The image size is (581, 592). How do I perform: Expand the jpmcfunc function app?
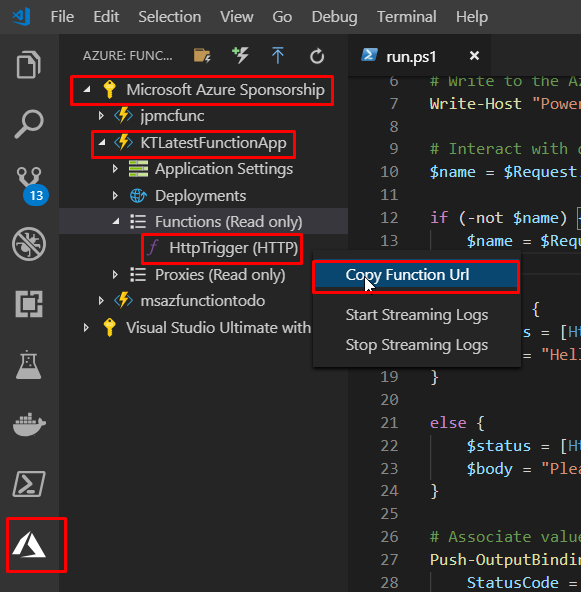point(101,116)
